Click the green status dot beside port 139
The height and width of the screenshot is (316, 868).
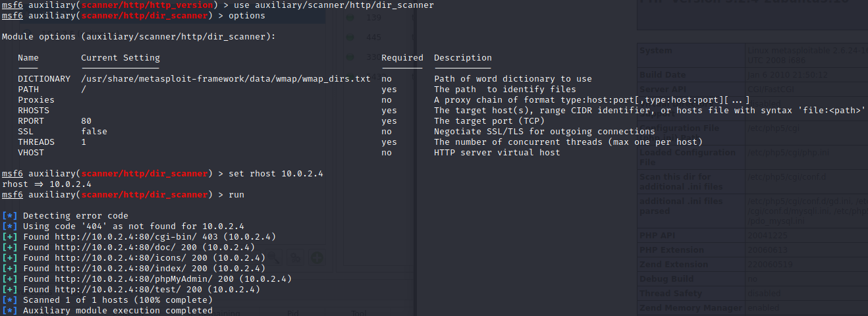pos(350,18)
